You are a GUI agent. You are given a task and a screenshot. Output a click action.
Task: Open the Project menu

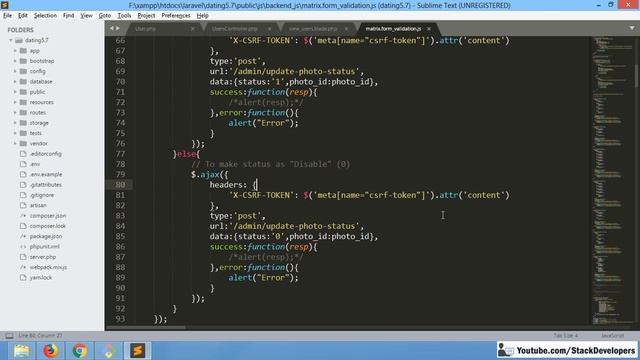pyautogui.click(x=146, y=16)
